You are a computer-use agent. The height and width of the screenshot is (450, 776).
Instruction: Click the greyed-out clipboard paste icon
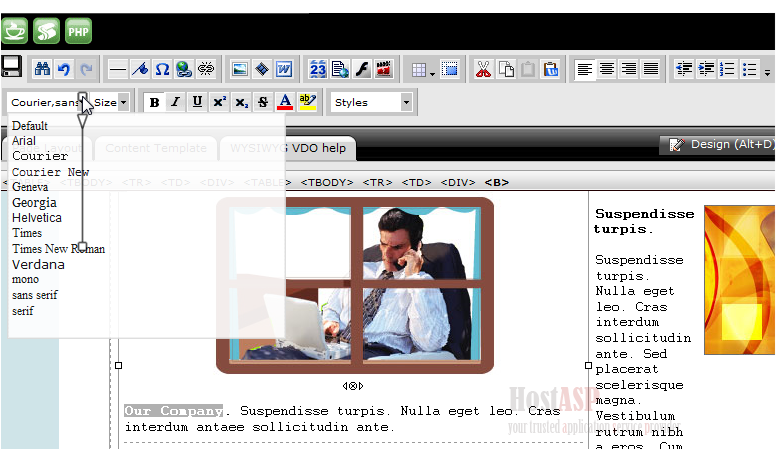tap(528, 69)
